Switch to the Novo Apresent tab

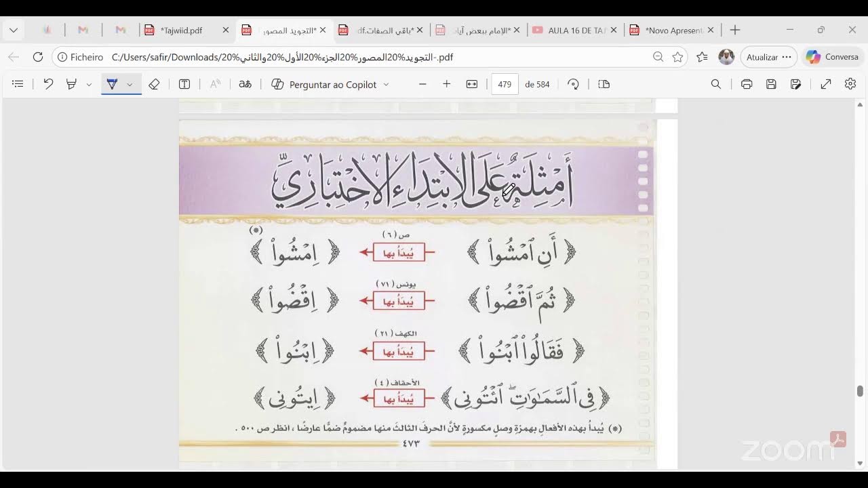click(x=673, y=30)
